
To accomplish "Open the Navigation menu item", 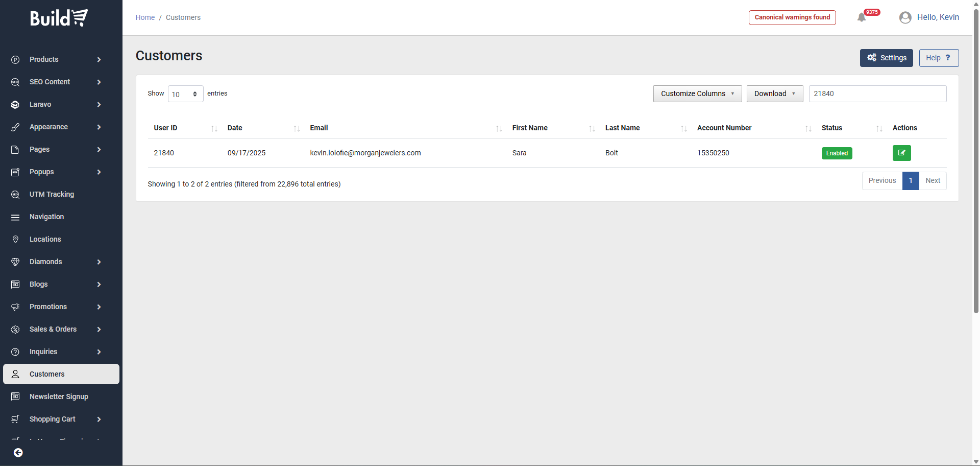I will tap(61, 217).
